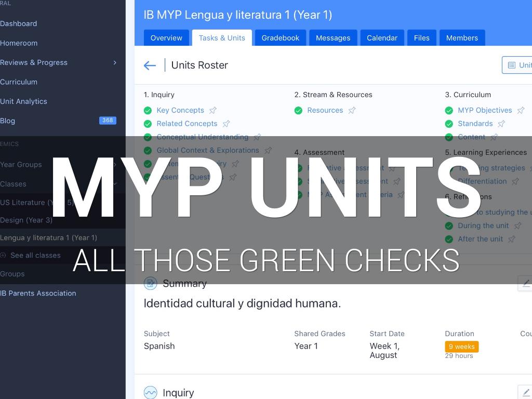Go to Unit Analytics in the sidebar
Viewport: 532px width, 399px height.
[23, 101]
